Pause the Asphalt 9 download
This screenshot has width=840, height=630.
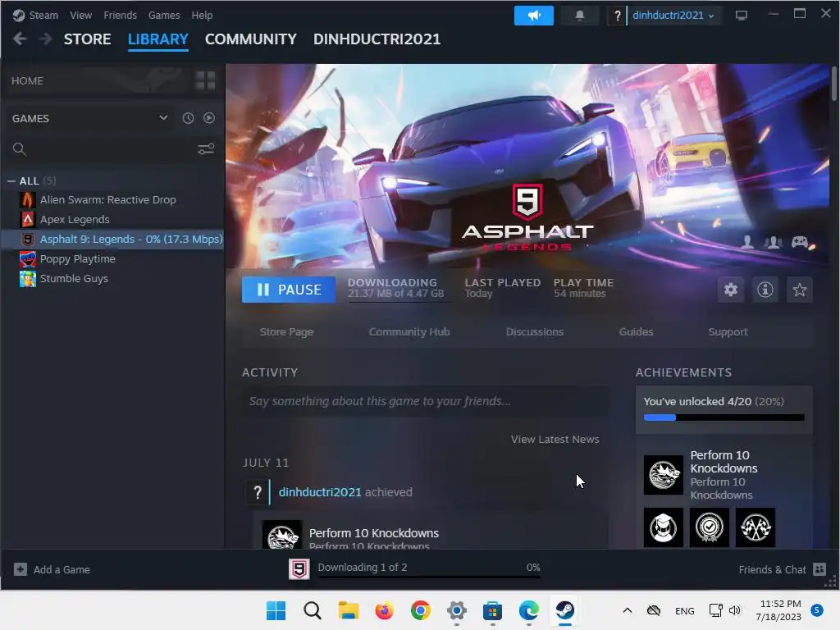[x=289, y=290]
